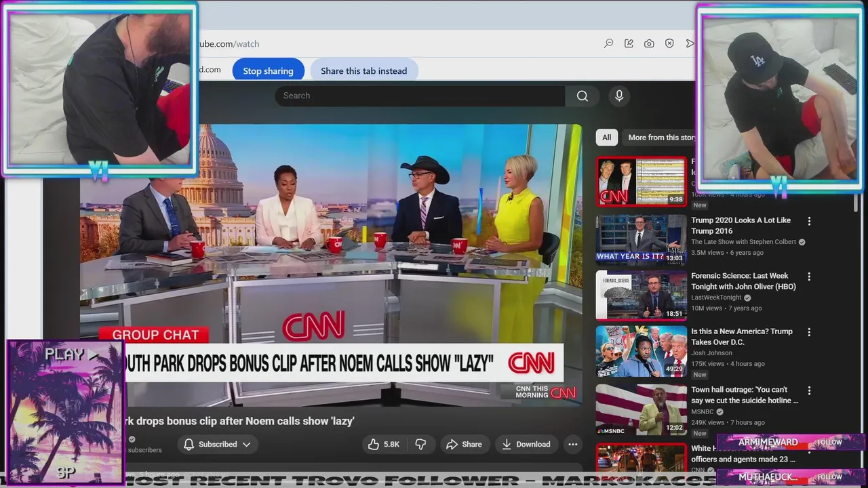This screenshot has height=488, width=868.
Task: Click the 10M views · 7 years ago text
Action: (726, 308)
